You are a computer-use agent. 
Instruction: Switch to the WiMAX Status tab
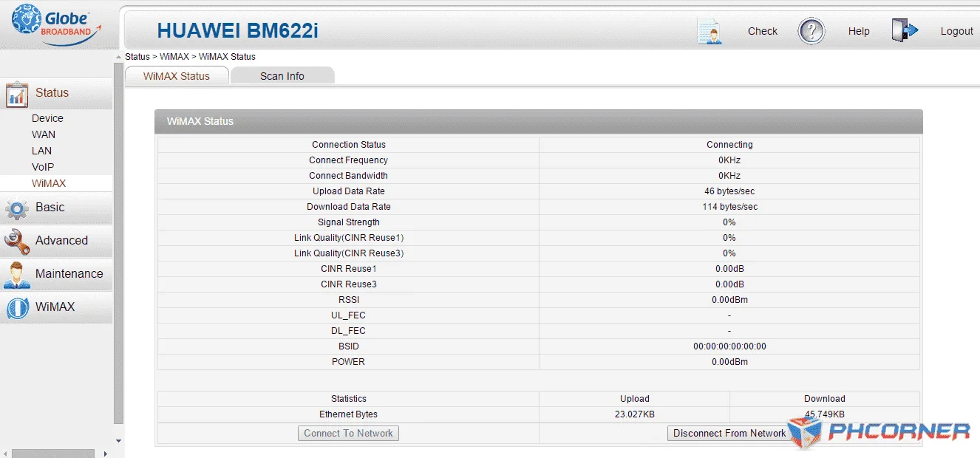(177, 75)
